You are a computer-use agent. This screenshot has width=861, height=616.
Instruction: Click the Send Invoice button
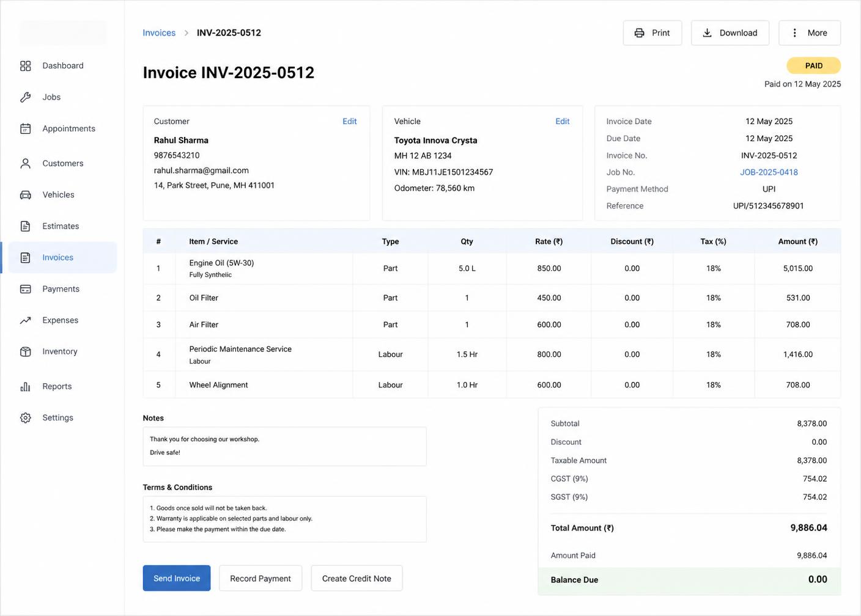[x=177, y=578]
